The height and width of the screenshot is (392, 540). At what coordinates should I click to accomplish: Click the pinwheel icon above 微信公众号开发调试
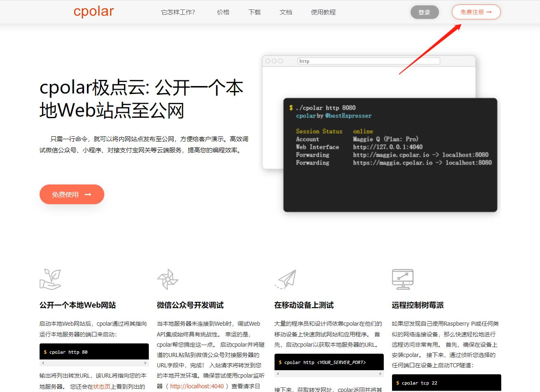click(x=168, y=279)
